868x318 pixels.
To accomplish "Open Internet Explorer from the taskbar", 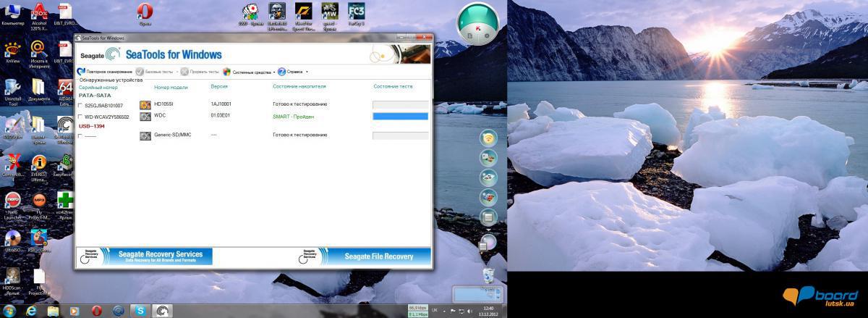I will tap(31, 310).
